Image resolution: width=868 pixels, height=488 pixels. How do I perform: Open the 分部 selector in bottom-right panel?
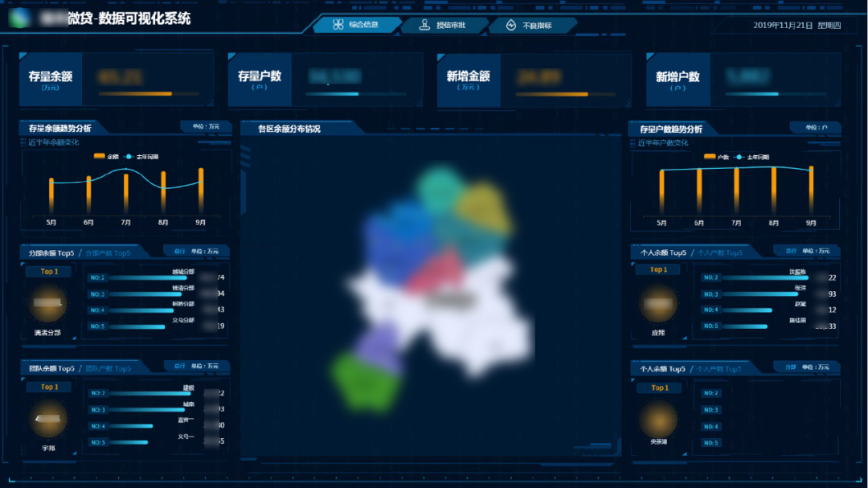coord(790,367)
